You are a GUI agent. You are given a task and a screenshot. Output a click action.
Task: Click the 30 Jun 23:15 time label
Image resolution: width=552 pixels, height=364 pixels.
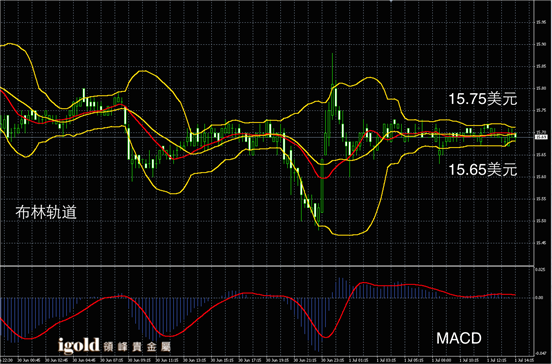pyautogui.click(x=332, y=360)
